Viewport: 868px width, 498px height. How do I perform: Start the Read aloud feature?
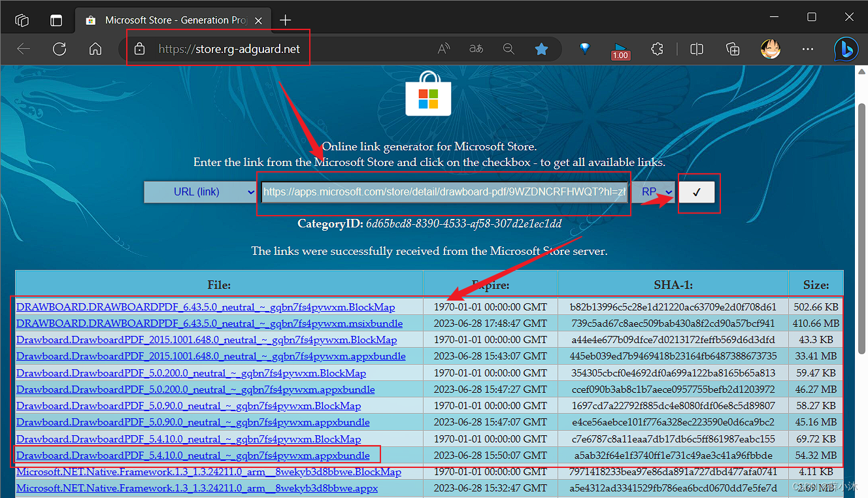click(x=444, y=49)
